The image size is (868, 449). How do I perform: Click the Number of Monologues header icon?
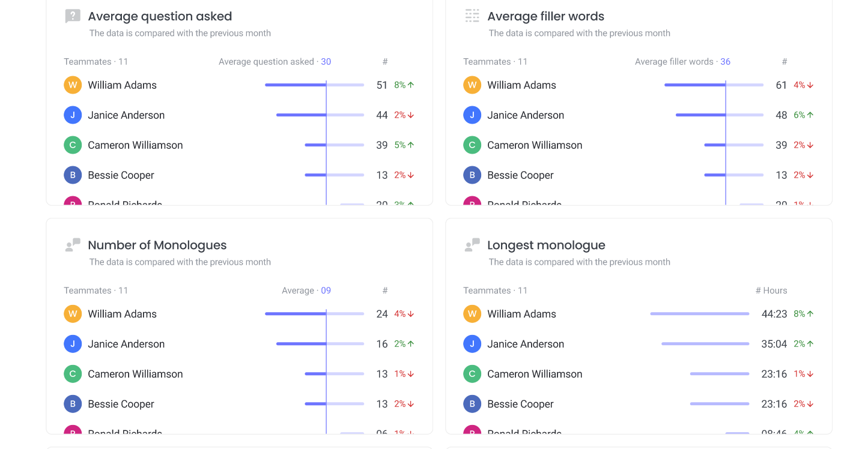tap(72, 244)
